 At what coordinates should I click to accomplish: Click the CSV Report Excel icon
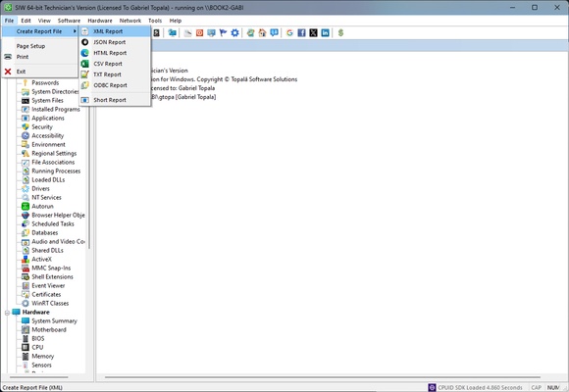[x=85, y=64]
